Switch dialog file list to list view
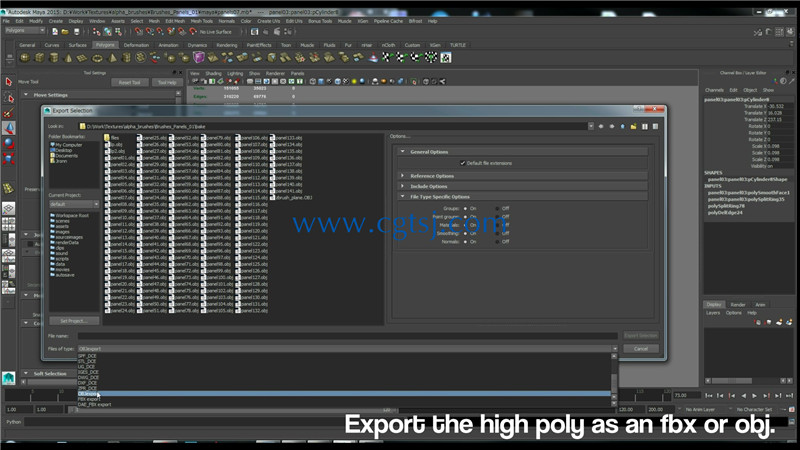This screenshot has width=800, height=450. (x=644, y=126)
